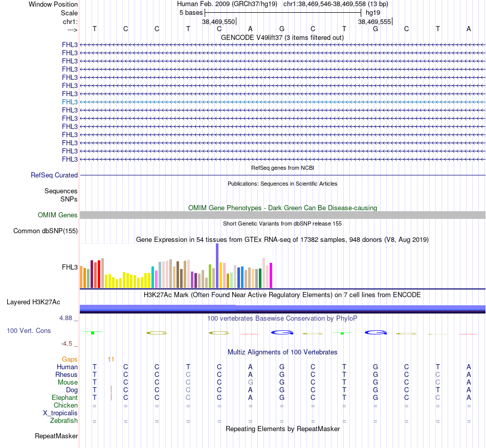Select the Chicken species label
This screenshot has height=448, width=486.
[65, 405]
